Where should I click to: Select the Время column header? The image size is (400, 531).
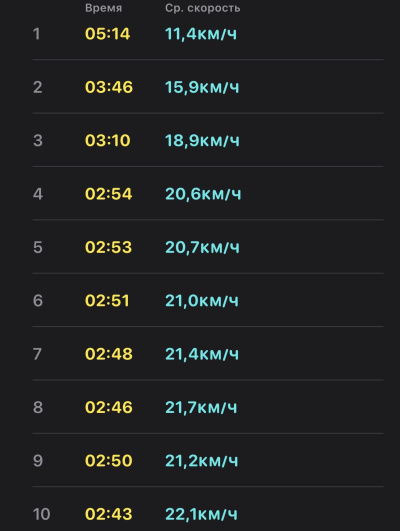click(103, 8)
